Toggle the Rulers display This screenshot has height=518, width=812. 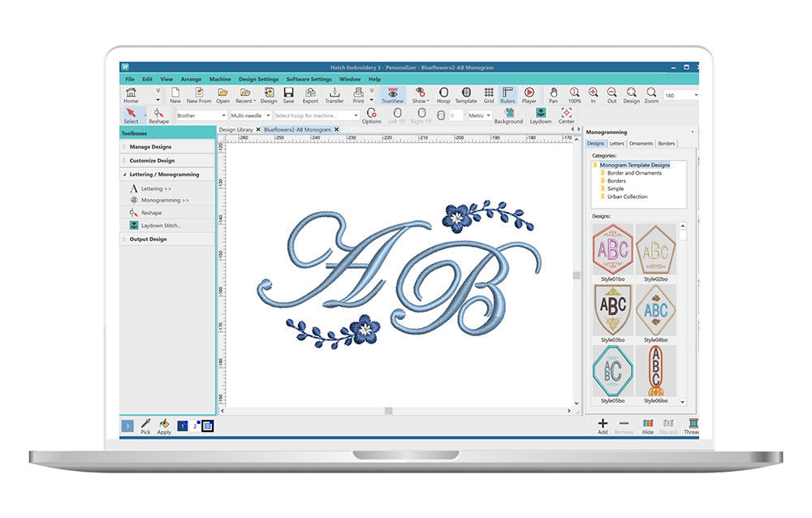click(508, 95)
